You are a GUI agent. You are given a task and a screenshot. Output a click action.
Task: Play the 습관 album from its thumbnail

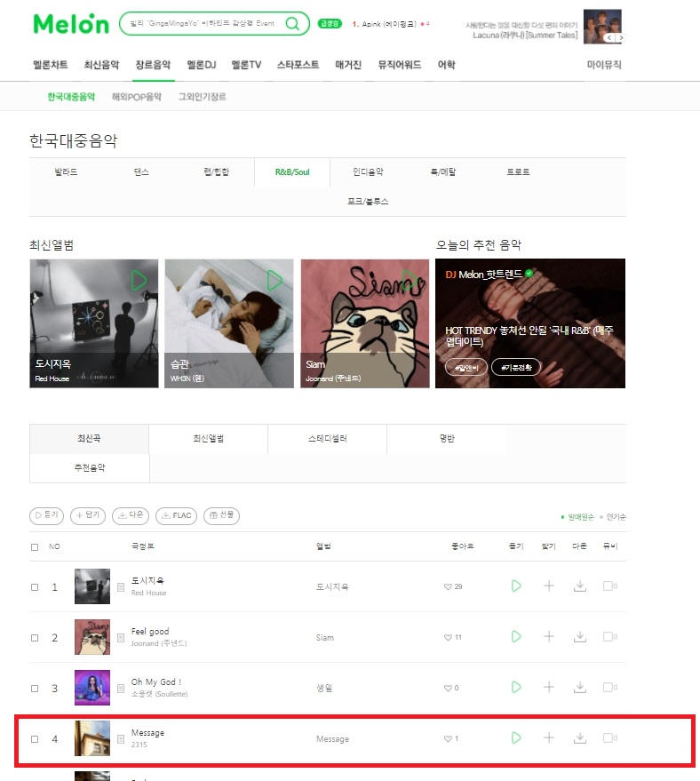[274, 281]
